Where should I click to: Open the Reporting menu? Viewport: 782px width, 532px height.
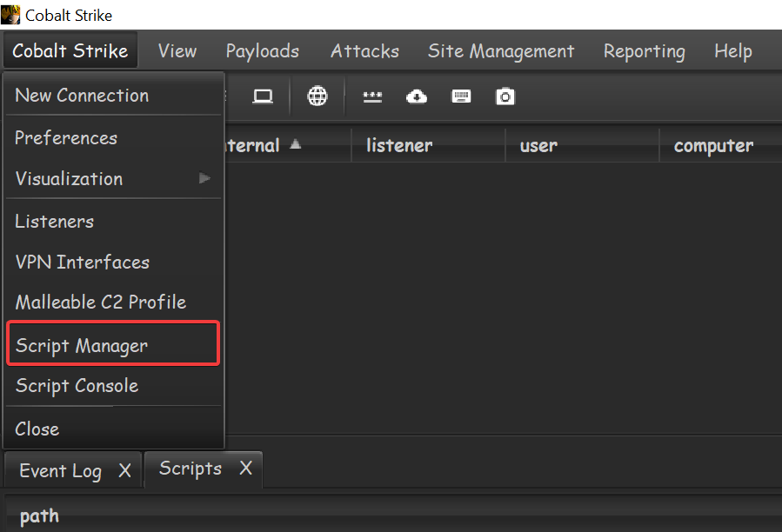[645, 51]
